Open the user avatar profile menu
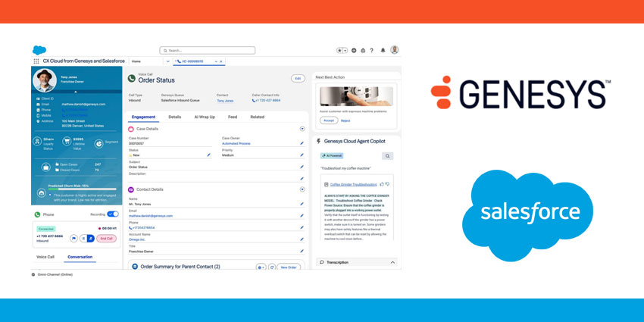 (394, 50)
